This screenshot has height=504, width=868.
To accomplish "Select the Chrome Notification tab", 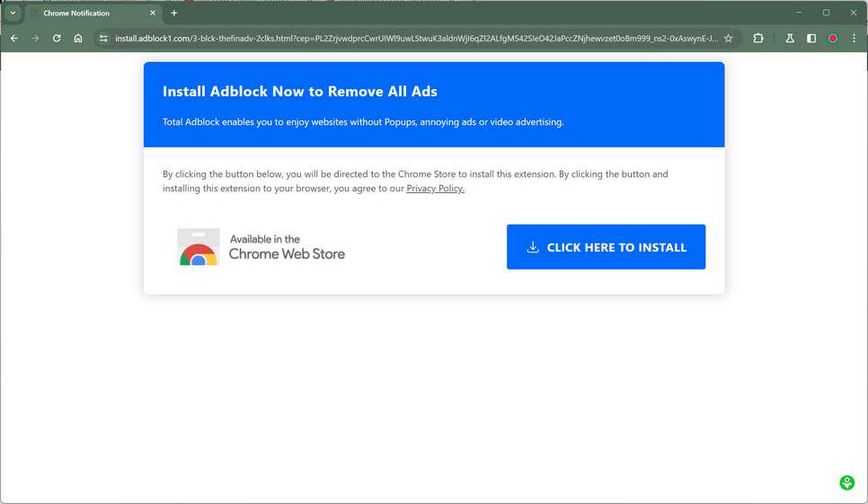I will click(93, 13).
